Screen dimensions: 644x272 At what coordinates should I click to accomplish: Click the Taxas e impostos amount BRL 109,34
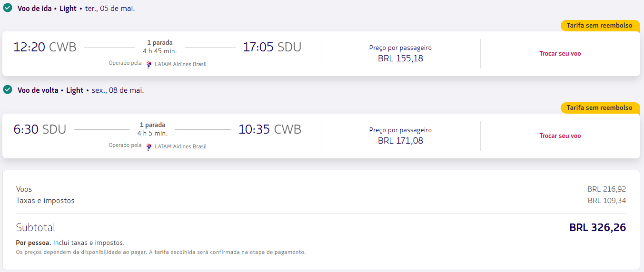pyautogui.click(x=606, y=201)
